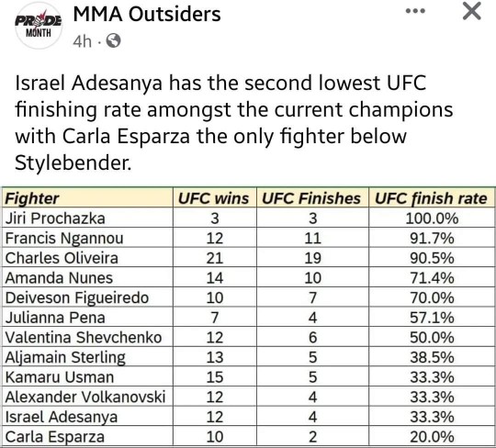Click Charles Oliveira's 90.5% finish rate
Screen dimensions: 496x448
pyautogui.click(x=432, y=258)
